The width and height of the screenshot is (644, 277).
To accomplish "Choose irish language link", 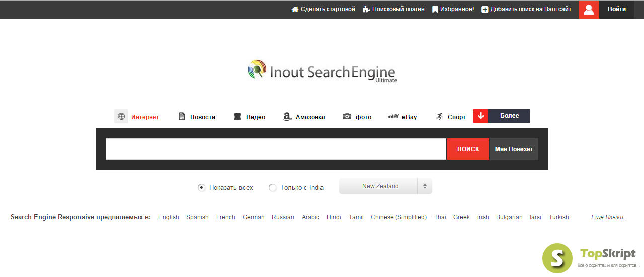I will point(483,217).
